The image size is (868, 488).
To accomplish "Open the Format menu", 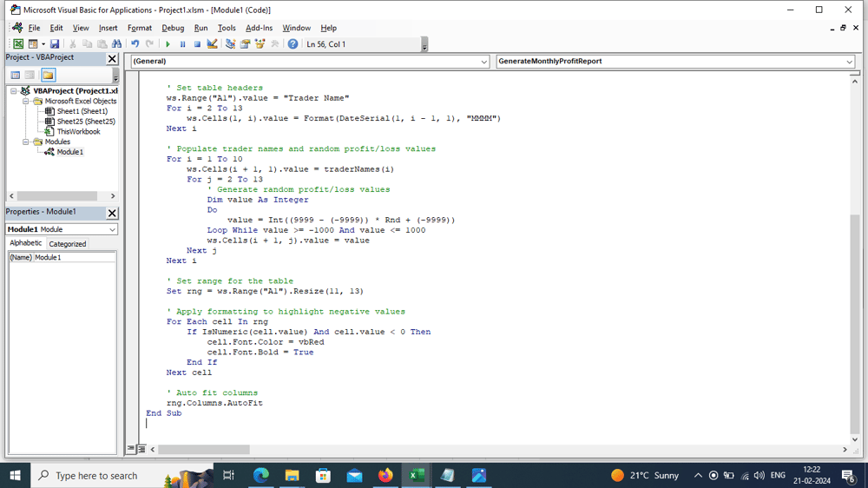I will click(140, 28).
